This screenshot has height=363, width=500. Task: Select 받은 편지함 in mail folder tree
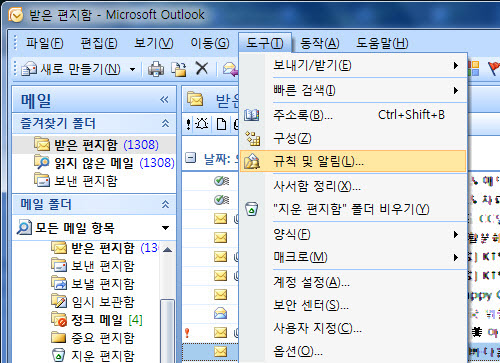(105, 248)
